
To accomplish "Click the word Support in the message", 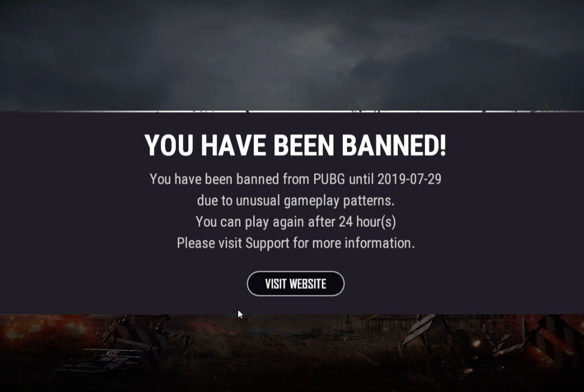I will [267, 244].
